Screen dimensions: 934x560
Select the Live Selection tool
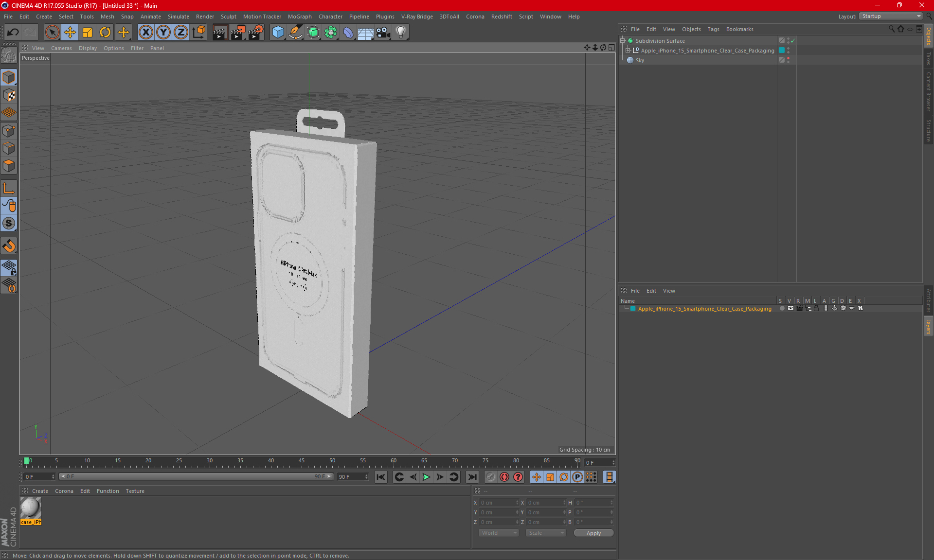52,32
